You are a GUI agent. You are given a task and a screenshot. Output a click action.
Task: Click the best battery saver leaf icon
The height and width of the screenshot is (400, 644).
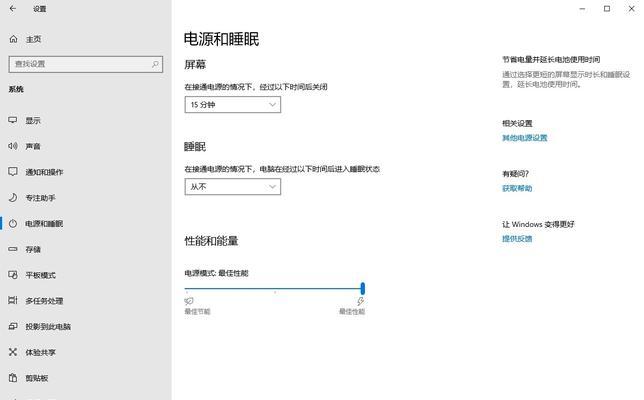[189, 301]
